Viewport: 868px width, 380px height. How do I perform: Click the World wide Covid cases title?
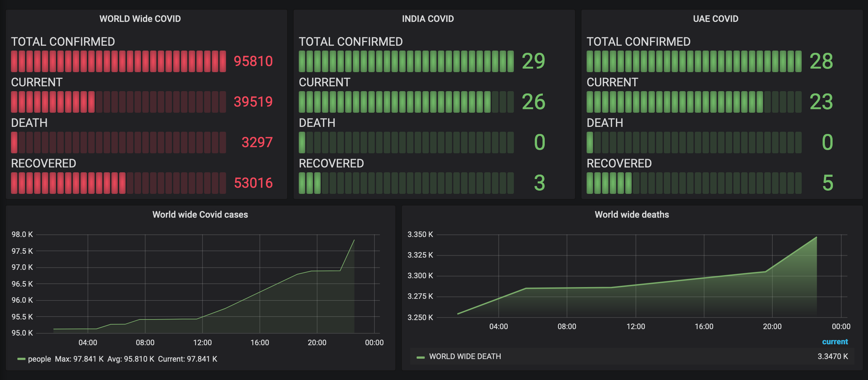tap(200, 214)
